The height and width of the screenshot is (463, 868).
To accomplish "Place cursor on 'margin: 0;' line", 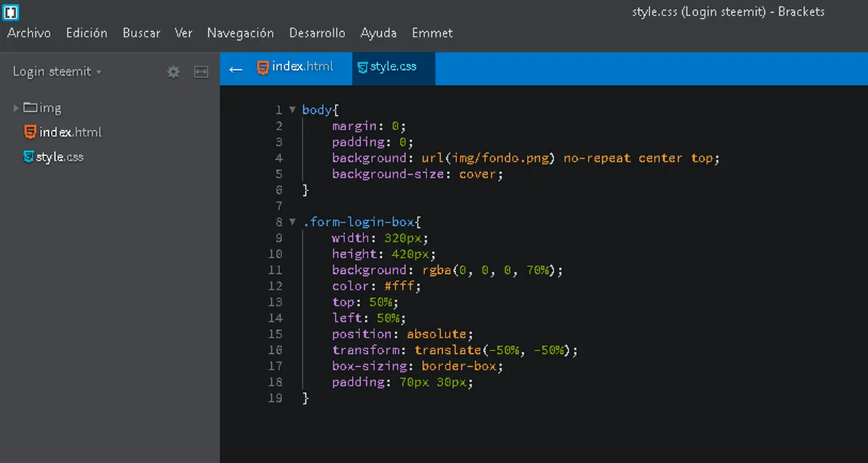I will [x=369, y=126].
